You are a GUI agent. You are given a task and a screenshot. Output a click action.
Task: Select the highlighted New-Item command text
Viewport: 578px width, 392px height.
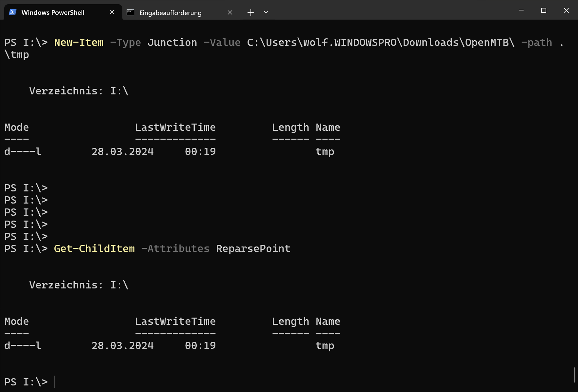[x=79, y=42]
